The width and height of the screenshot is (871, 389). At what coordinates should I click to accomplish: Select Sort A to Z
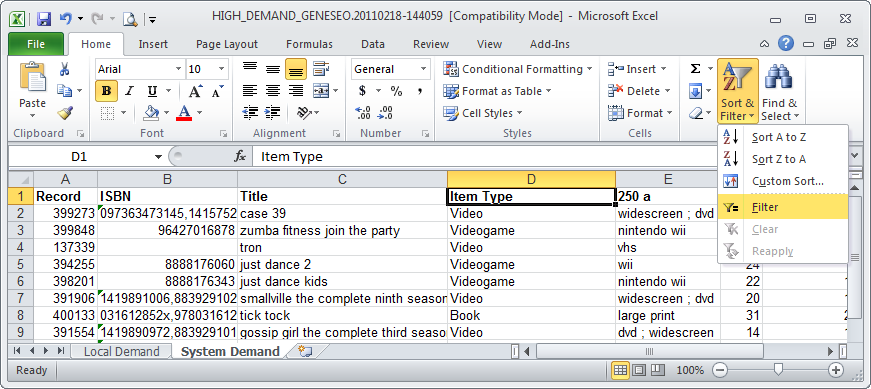click(x=783, y=137)
